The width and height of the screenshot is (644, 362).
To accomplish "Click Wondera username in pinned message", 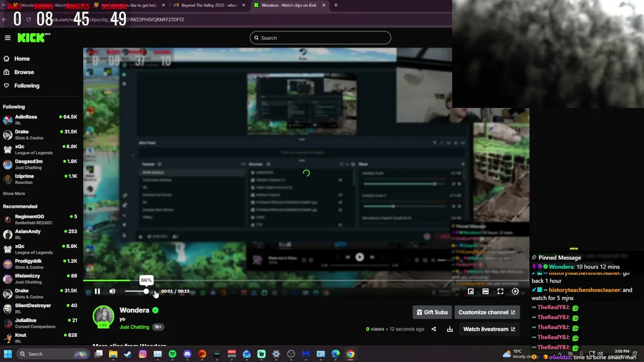I will (x=561, y=267).
